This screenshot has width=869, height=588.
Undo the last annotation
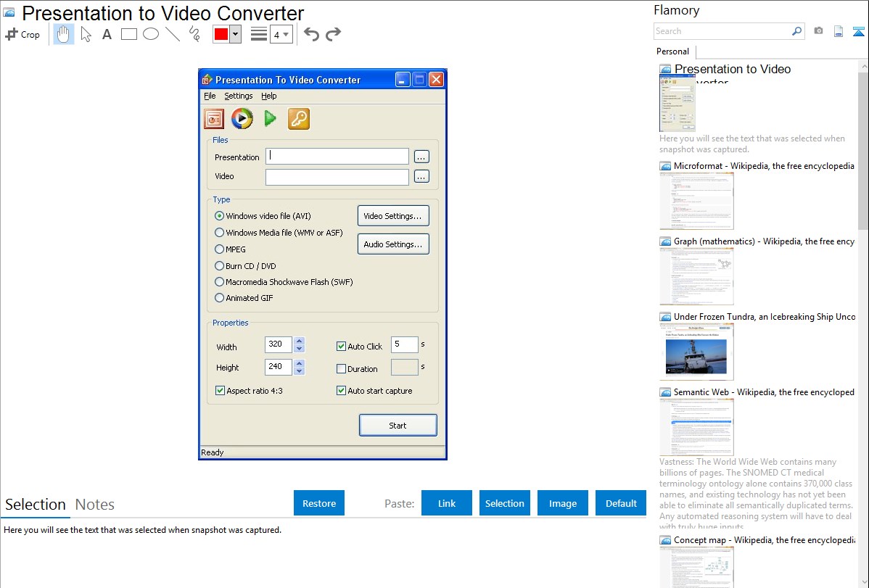pyautogui.click(x=311, y=34)
